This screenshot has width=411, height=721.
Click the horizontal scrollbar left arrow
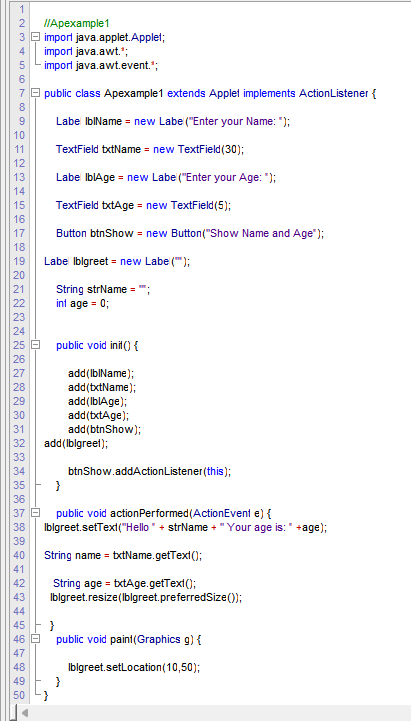(25, 713)
